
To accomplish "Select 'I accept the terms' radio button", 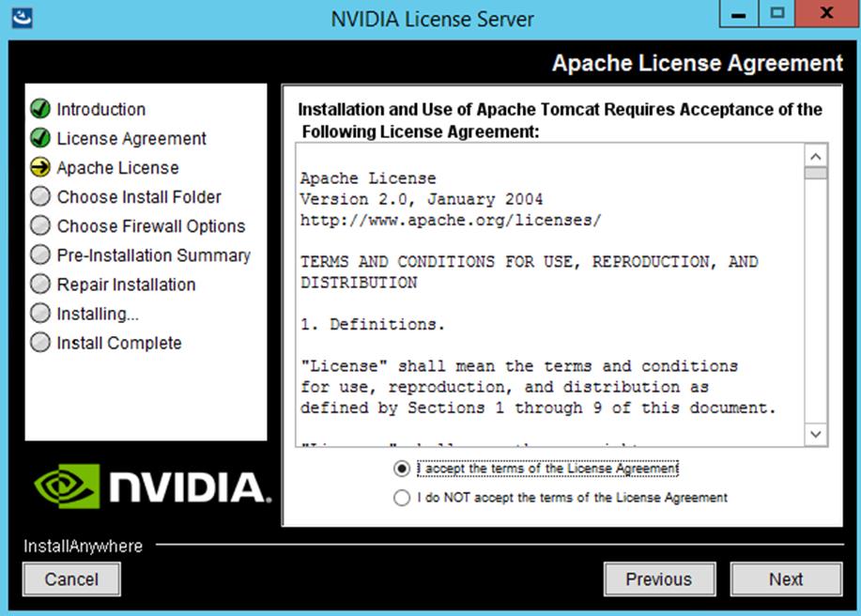I will click(x=402, y=469).
